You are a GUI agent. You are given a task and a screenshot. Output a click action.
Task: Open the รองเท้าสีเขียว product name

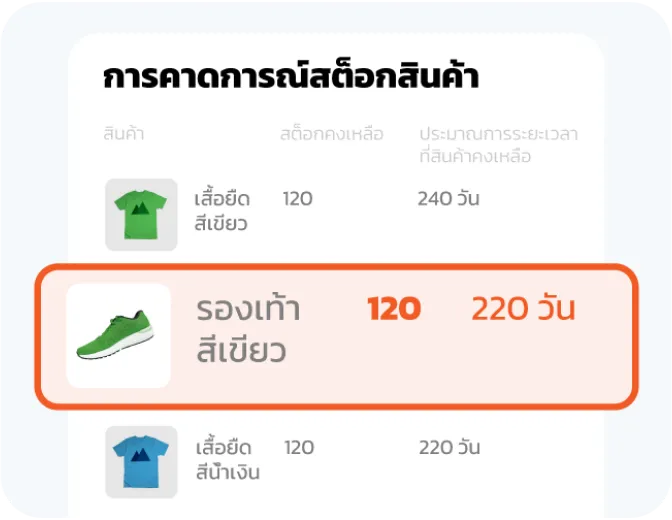pyautogui.click(x=248, y=328)
